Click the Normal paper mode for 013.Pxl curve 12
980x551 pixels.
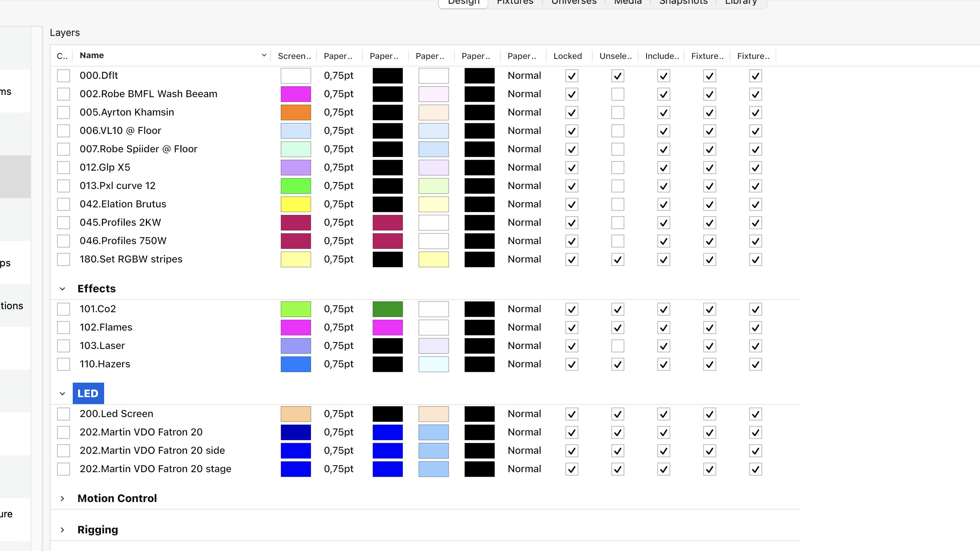pos(524,186)
